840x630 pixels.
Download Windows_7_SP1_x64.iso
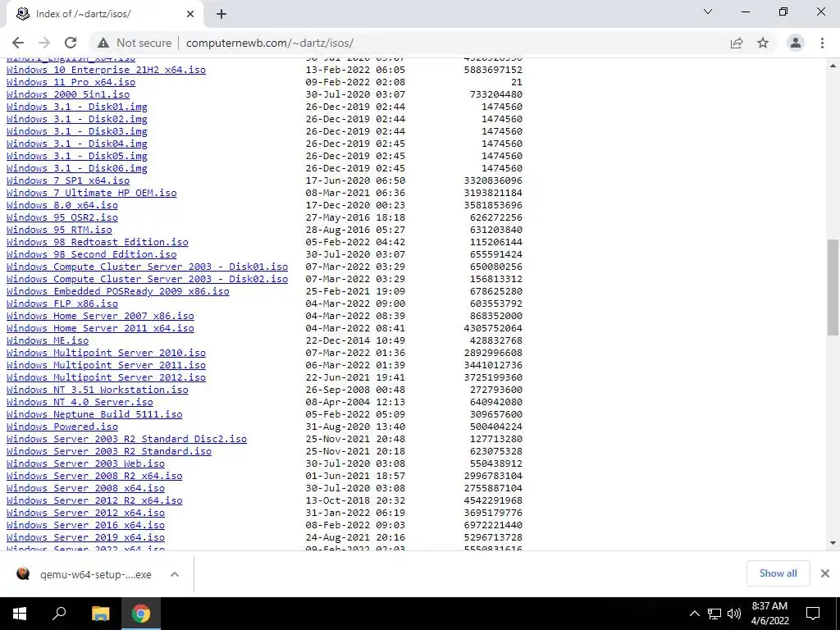click(x=68, y=180)
